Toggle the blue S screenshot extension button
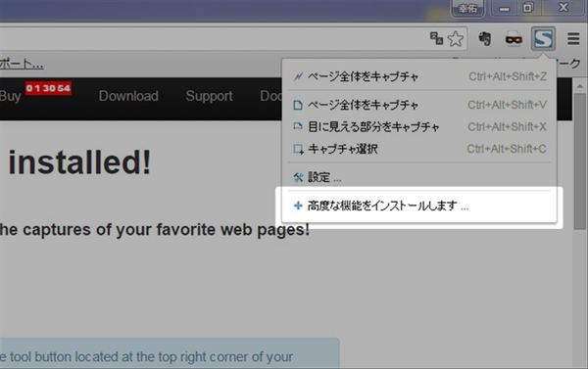The image size is (588, 369). 543,38
